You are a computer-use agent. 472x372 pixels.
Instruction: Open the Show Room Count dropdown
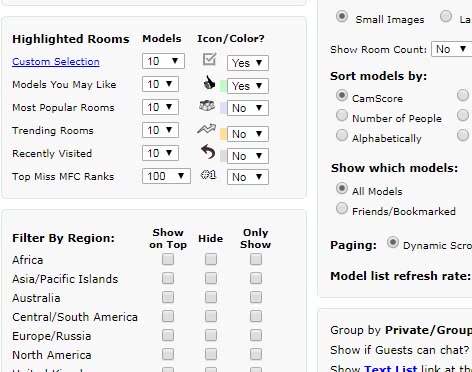click(x=452, y=49)
